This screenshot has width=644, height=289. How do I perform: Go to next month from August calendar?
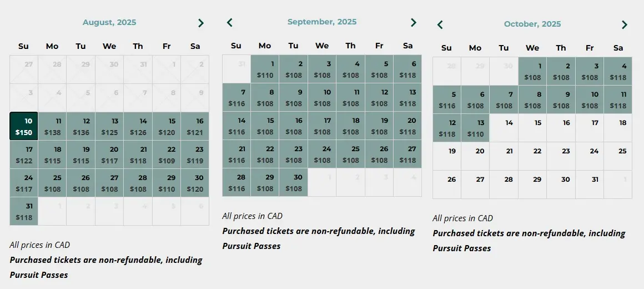[200, 23]
